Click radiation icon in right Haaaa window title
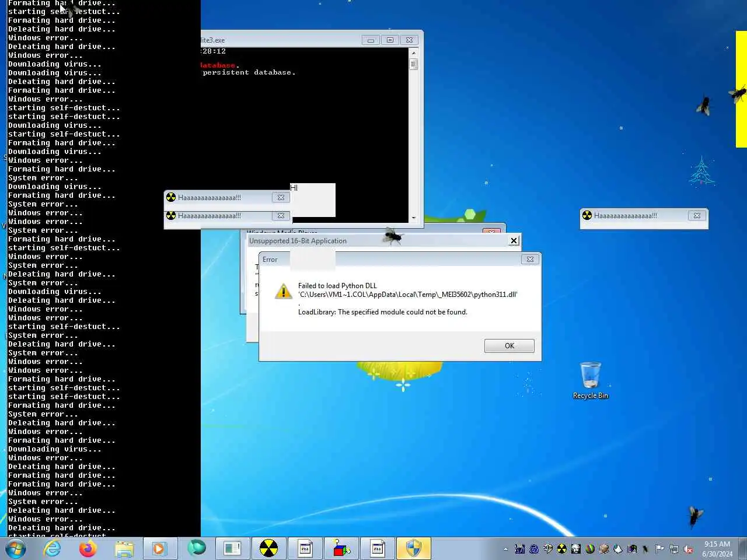Viewport: 747px width, 560px height. [x=587, y=215]
